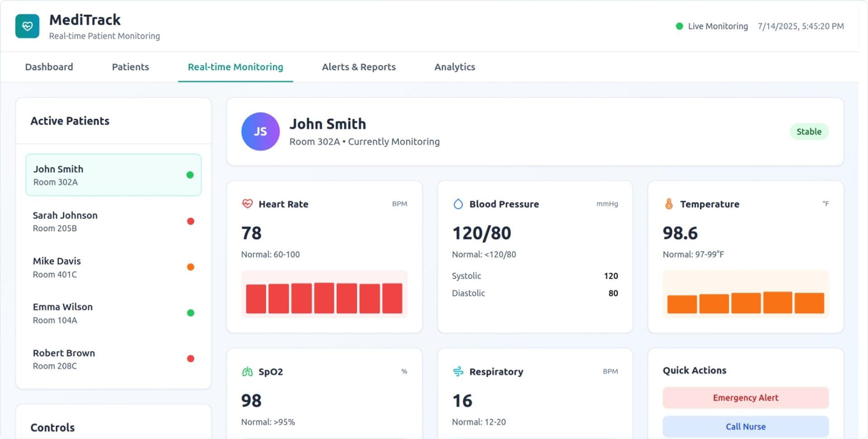
Task: Click the Systolic row label
Action: click(x=467, y=276)
